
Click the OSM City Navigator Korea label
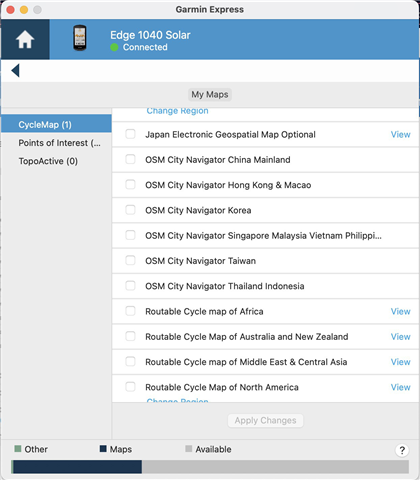click(198, 210)
